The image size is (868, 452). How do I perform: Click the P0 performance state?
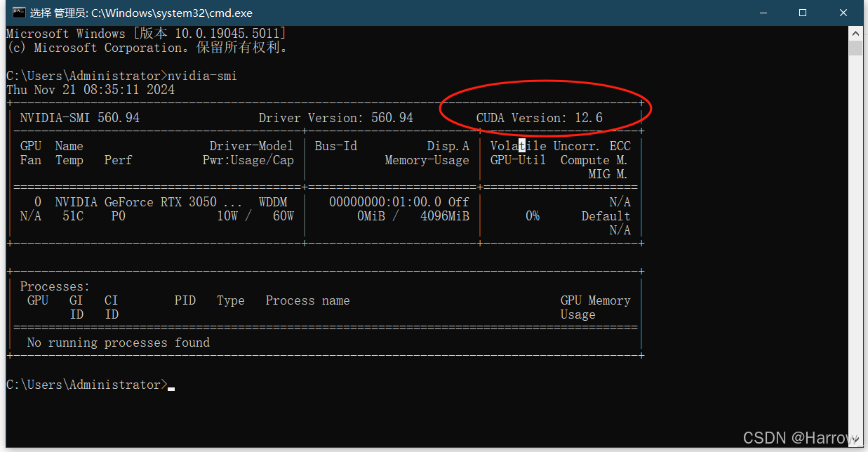coord(119,216)
